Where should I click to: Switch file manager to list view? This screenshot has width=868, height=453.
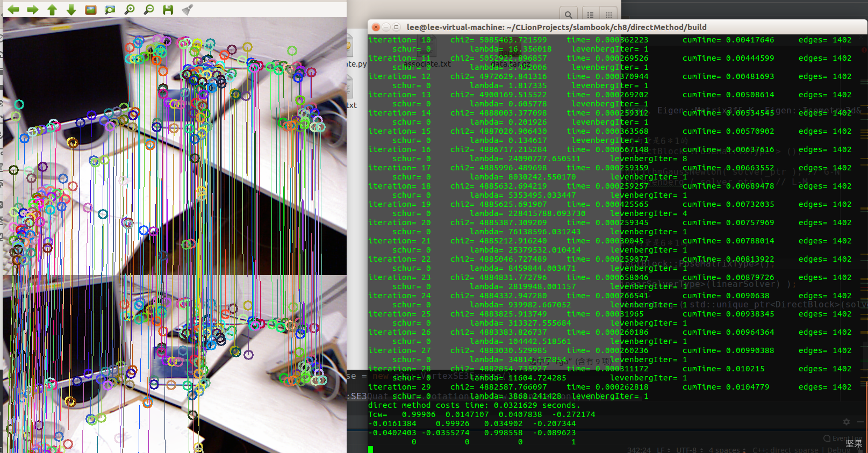[x=590, y=15]
